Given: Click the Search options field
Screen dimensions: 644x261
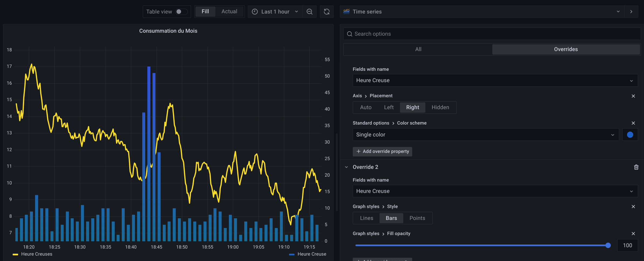Looking at the screenshot, I should coord(459,34).
